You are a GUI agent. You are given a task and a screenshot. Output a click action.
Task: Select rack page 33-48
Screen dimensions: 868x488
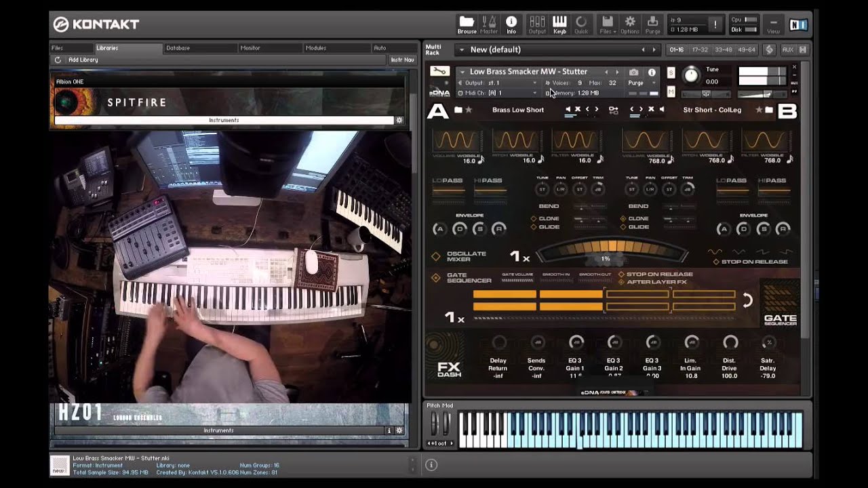(724, 49)
